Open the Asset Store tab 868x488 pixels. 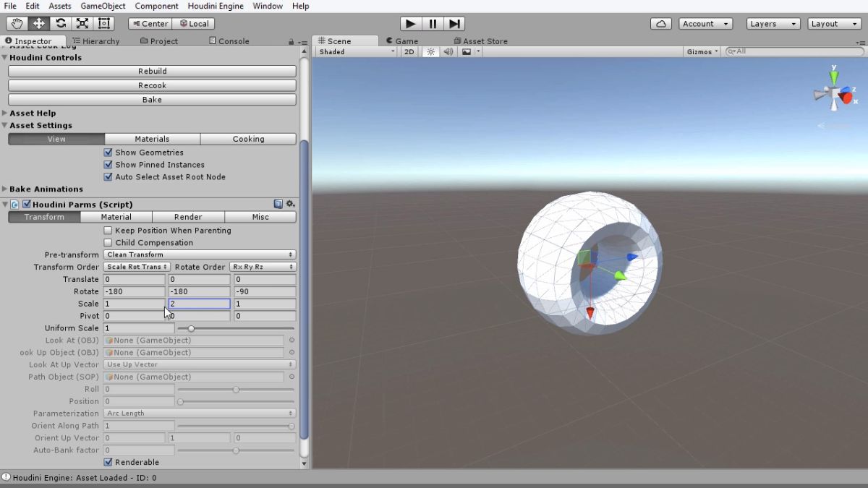[x=480, y=41]
